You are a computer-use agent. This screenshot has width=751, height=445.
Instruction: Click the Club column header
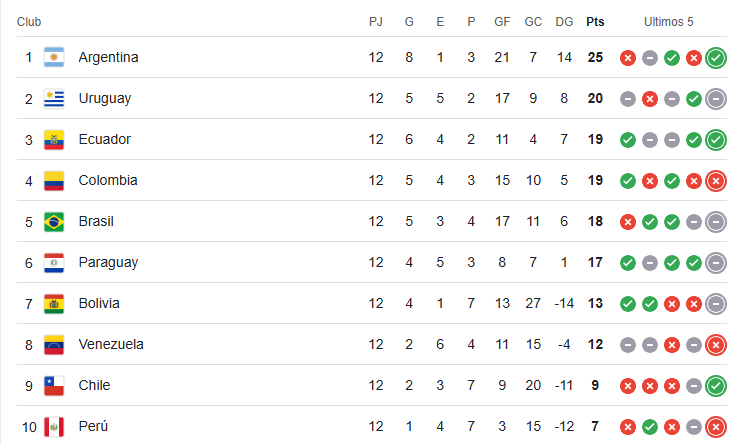(x=29, y=22)
